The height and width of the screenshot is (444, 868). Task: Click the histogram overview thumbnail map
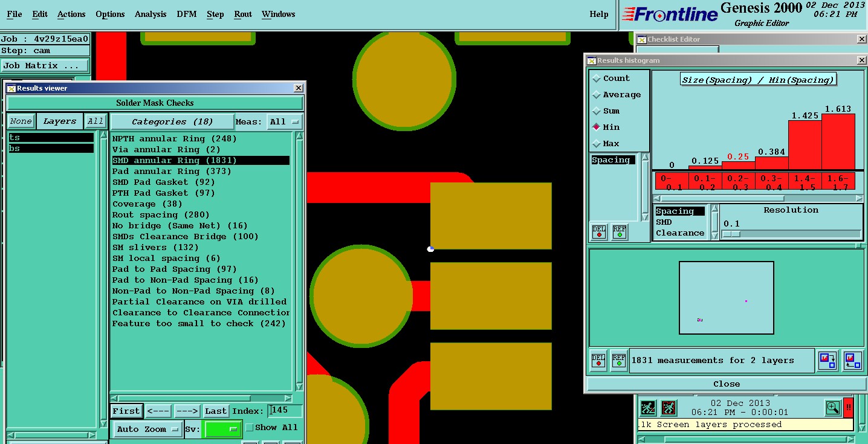(726, 298)
